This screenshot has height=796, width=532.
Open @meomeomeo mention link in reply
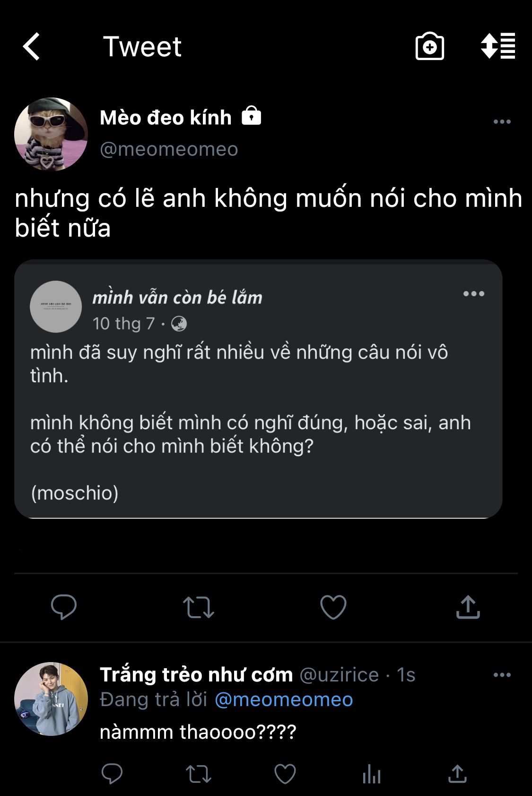(284, 699)
